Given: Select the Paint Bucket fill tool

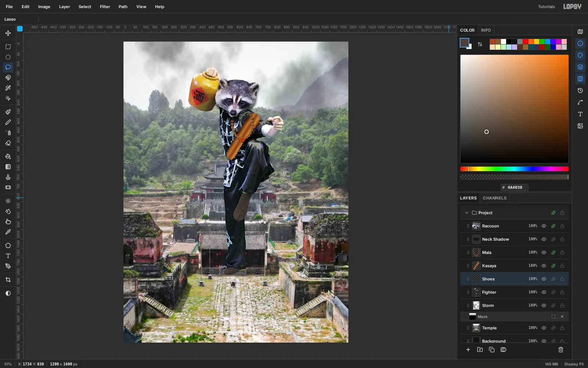Looking at the screenshot, I should (8, 156).
